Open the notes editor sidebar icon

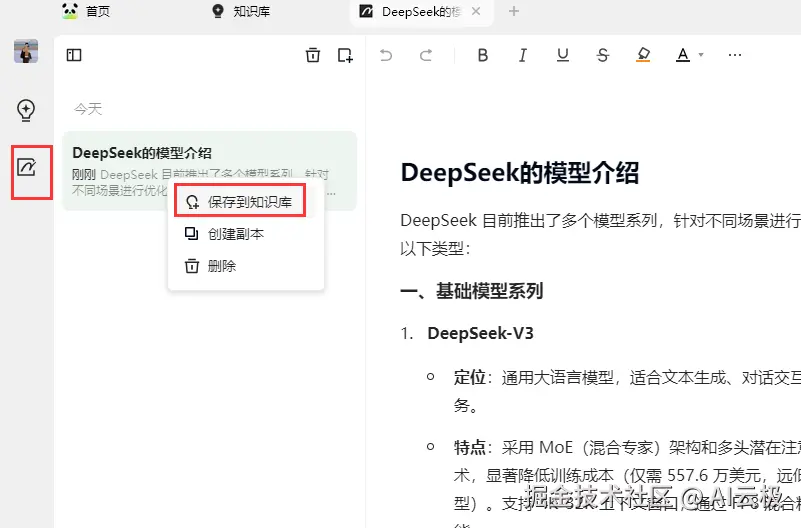[x=27, y=167]
